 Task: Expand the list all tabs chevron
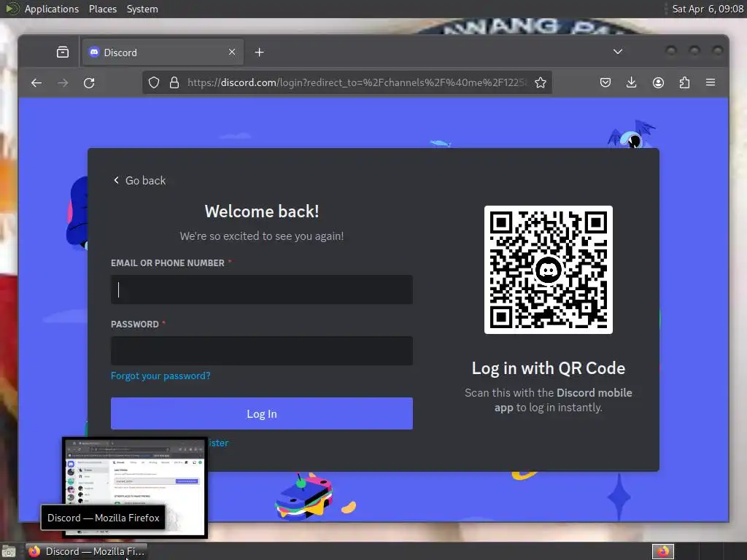coord(618,52)
